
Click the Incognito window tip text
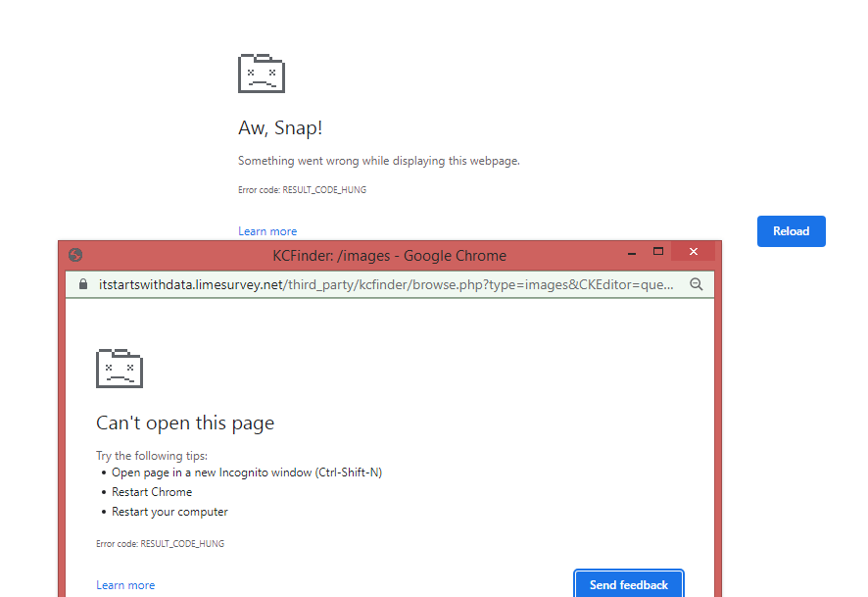(x=246, y=473)
